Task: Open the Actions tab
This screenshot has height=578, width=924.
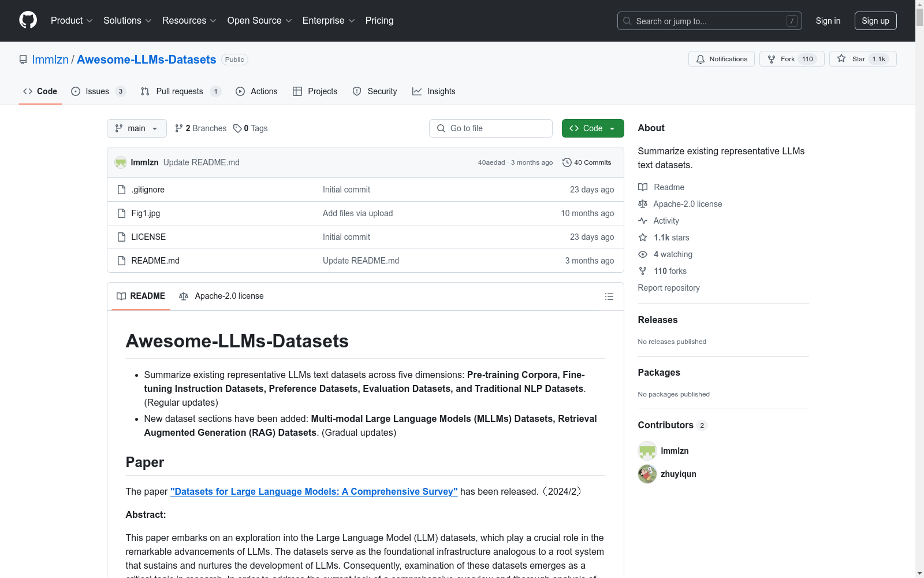Action: tap(256, 91)
